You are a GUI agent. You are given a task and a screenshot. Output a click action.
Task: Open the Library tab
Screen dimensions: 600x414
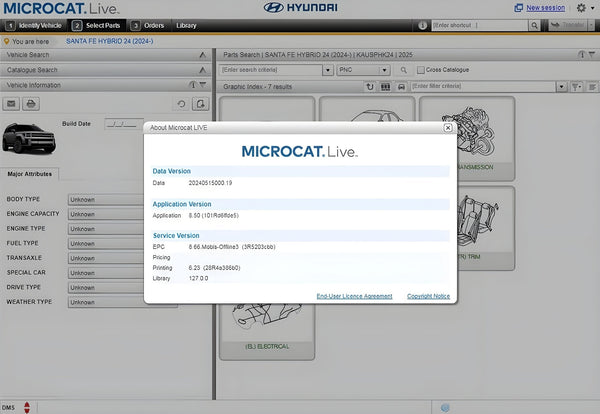[186, 26]
